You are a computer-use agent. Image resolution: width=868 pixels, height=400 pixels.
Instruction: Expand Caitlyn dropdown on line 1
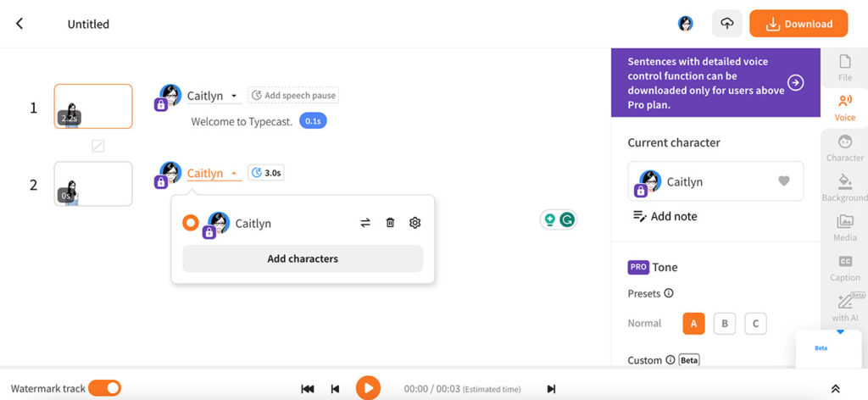coord(214,96)
